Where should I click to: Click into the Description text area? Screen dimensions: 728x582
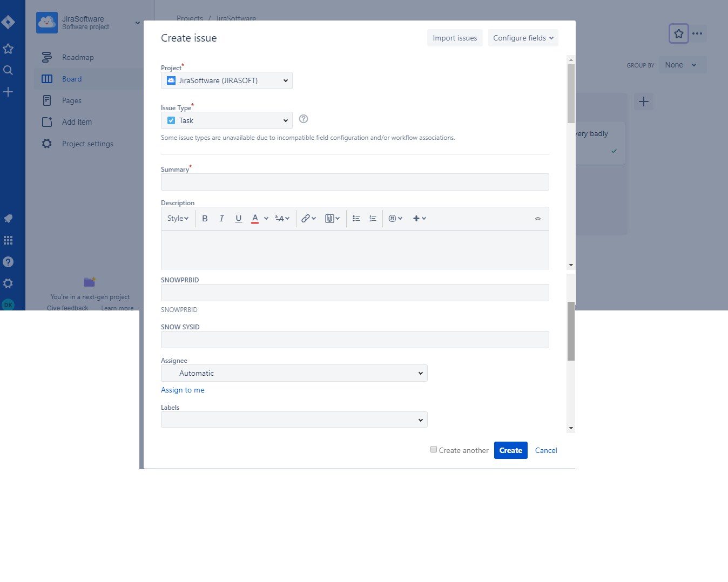pyautogui.click(x=355, y=250)
